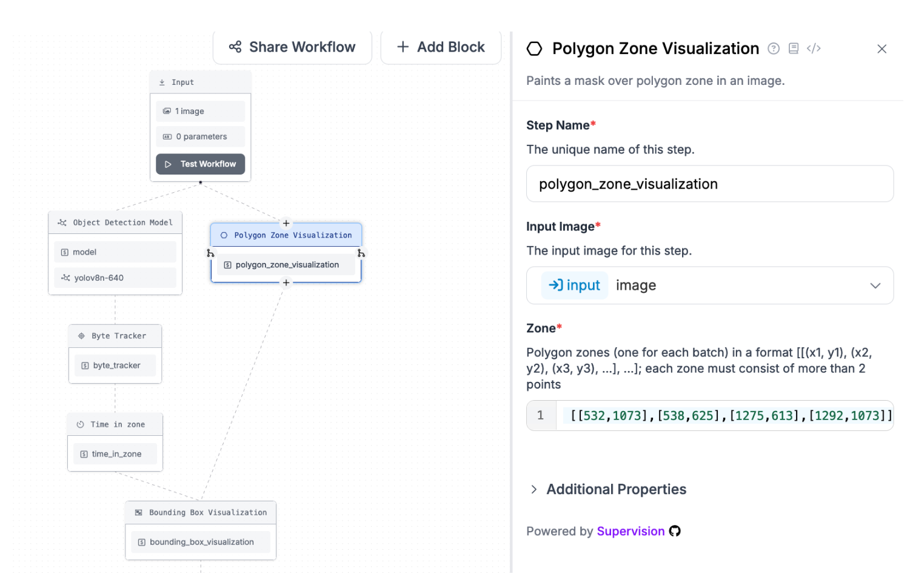
Task: Open the code view icon
Action: click(814, 48)
